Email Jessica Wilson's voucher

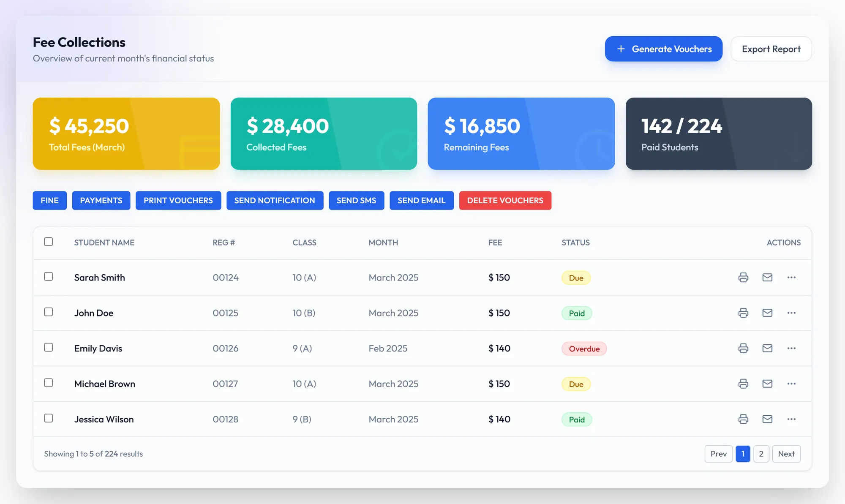[x=767, y=420]
